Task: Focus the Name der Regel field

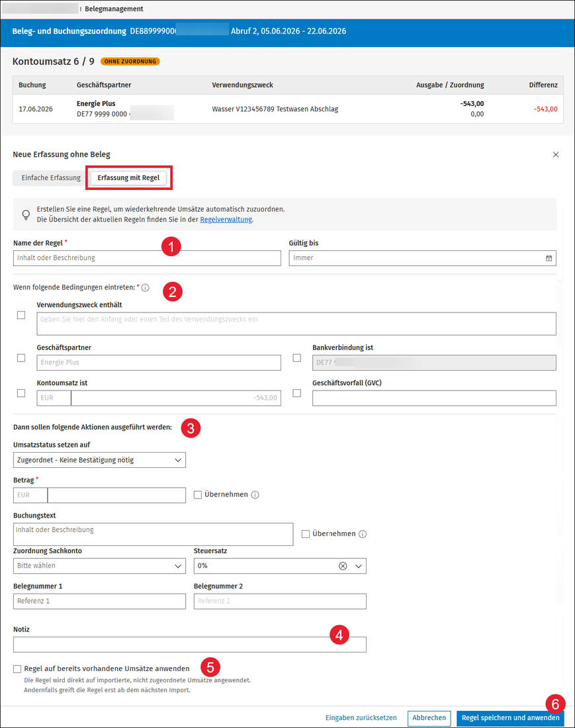Action: pyautogui.click(x=147, y=258)
